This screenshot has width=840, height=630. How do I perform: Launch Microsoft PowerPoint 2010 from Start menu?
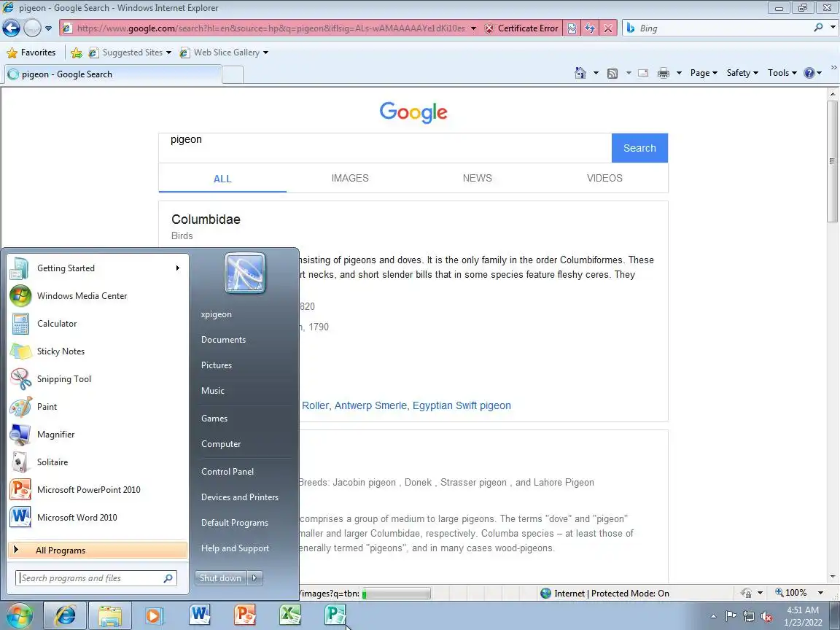click(x=96, y=490)
